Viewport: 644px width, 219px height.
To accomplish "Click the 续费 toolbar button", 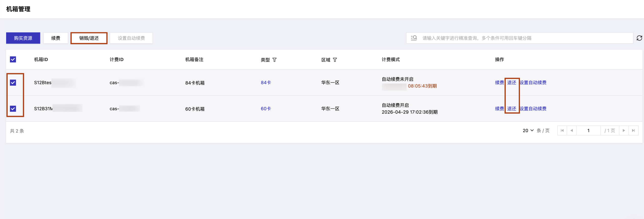I will coord(56,38).
